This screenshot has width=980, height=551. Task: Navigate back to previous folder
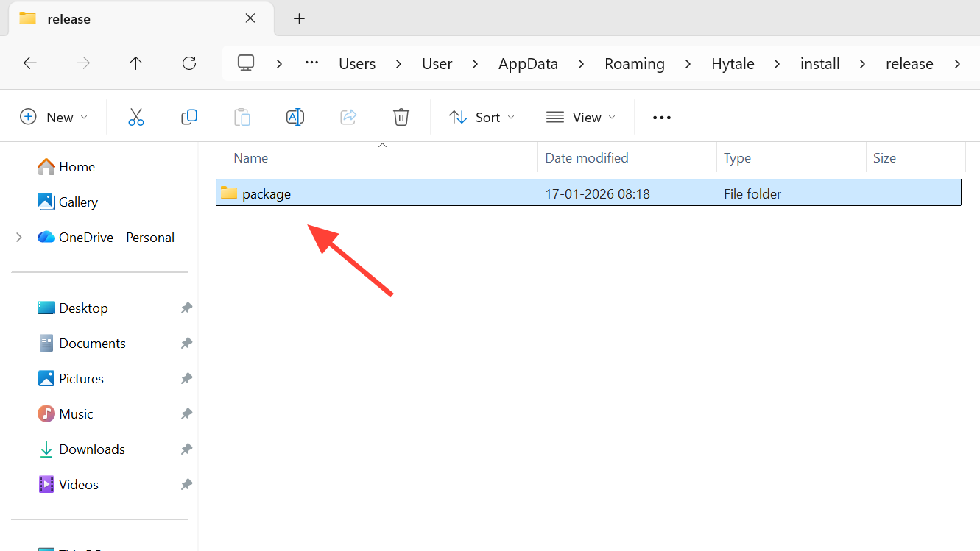click(x=30, y=63)
